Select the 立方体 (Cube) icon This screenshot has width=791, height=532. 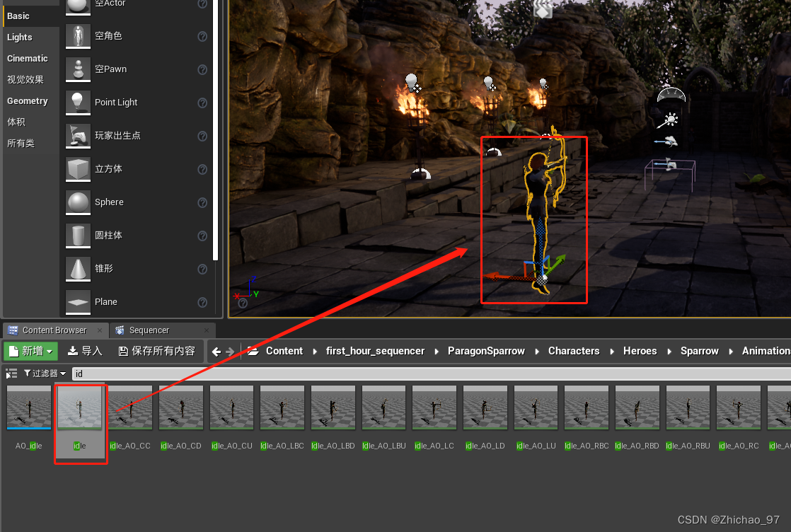tap(78, 168)
